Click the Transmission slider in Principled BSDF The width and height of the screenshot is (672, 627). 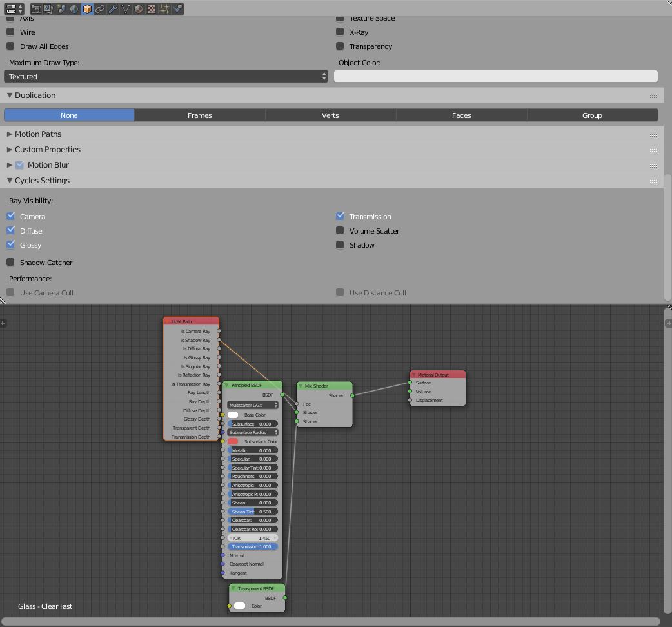click(x=253, y=546)
